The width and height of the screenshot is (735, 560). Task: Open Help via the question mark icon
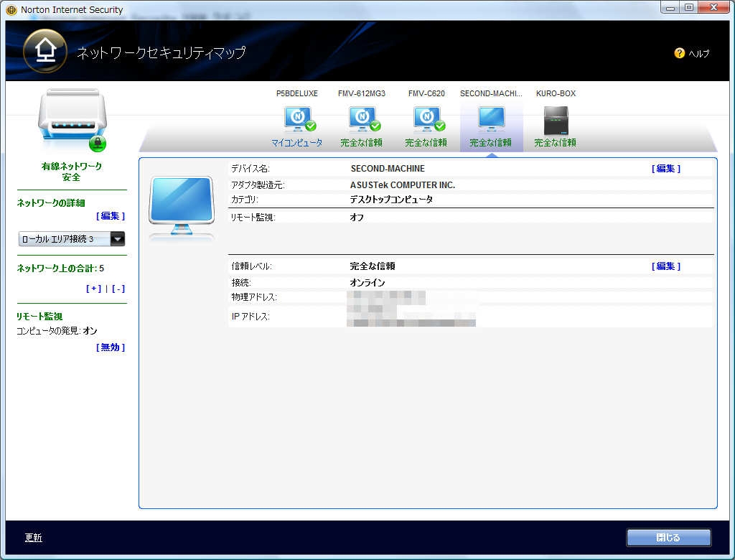pos(679,53)
